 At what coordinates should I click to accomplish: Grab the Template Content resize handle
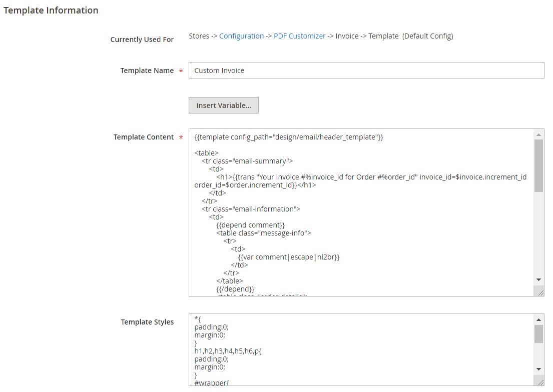(x=539, y=291)
